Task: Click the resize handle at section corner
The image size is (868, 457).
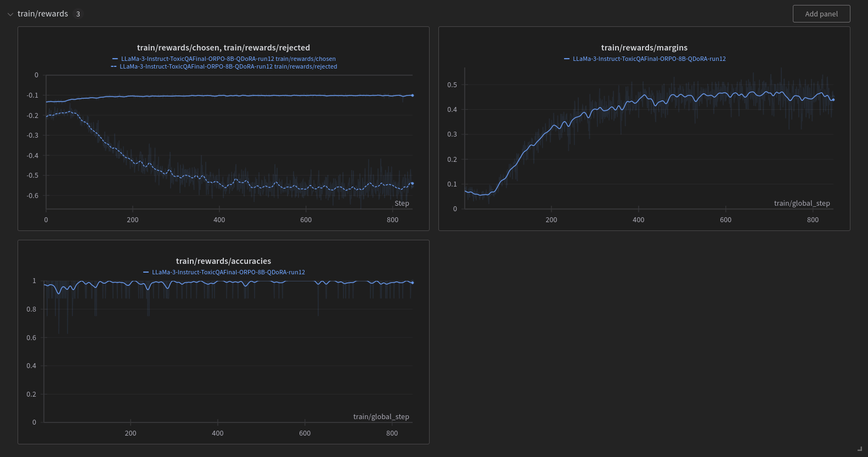Action: tap(860, 449)
